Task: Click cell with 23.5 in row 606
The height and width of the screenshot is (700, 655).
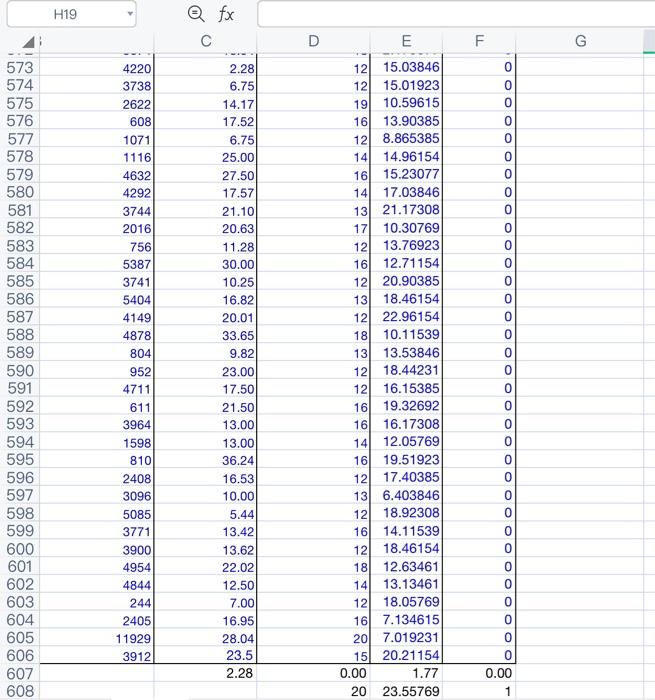Action: (x=205, y=655)
